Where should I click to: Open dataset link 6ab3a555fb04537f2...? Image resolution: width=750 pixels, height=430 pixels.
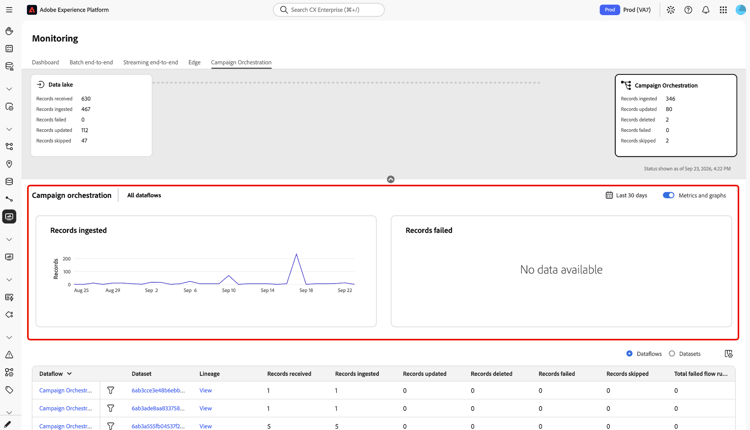[158, 426]
